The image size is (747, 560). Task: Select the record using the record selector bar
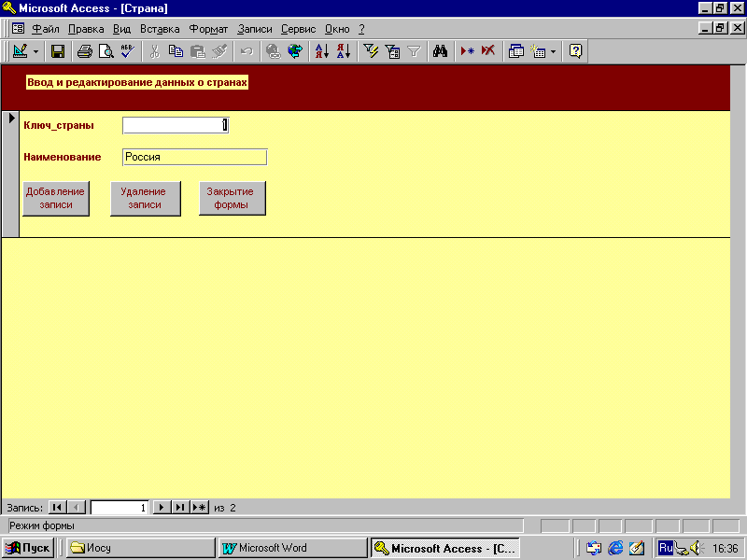[x=10, y=174]
